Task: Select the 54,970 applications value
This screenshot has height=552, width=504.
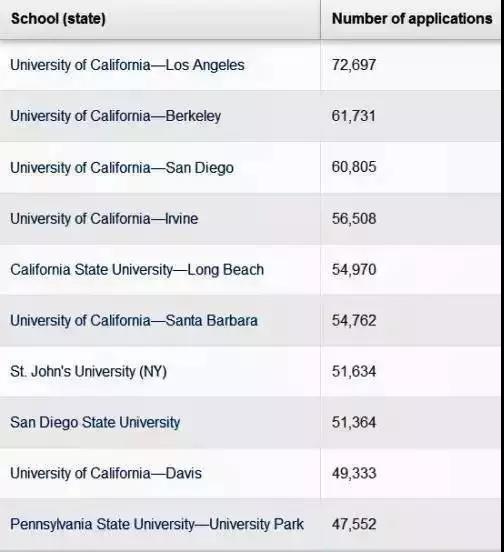Action: click(354, 270)
